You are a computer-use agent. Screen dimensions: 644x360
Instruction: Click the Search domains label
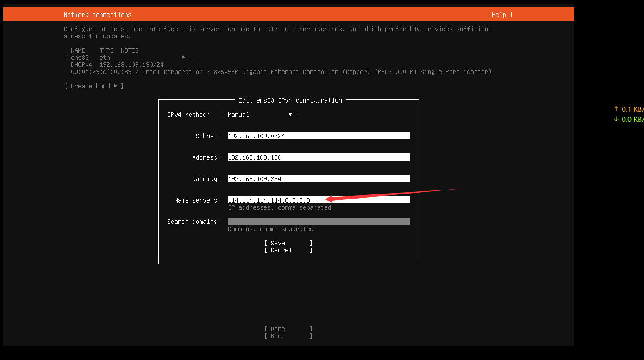(194, 222)
